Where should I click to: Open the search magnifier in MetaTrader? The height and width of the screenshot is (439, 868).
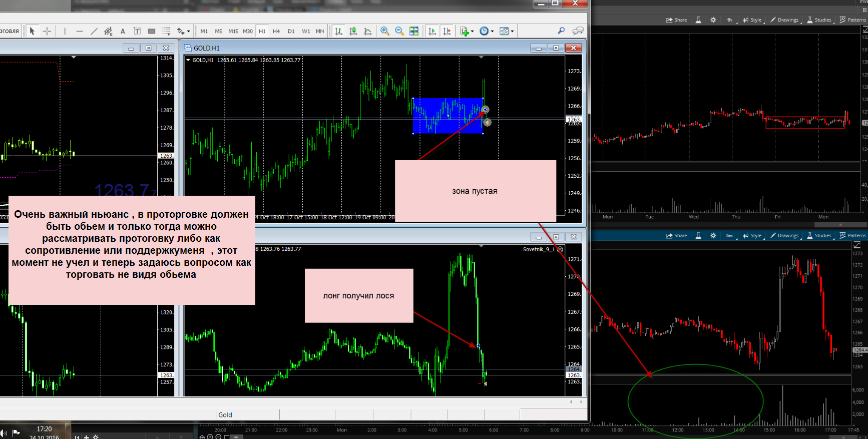tap(561, 31)
